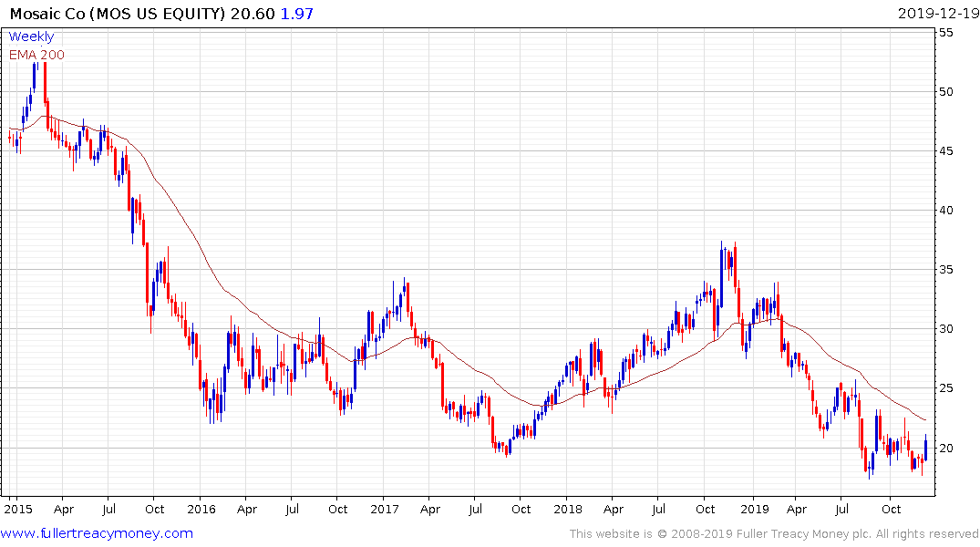Click the 2018 year label on time axis
The height and width of the screenshot is (547, 980).
pos(568,509)
